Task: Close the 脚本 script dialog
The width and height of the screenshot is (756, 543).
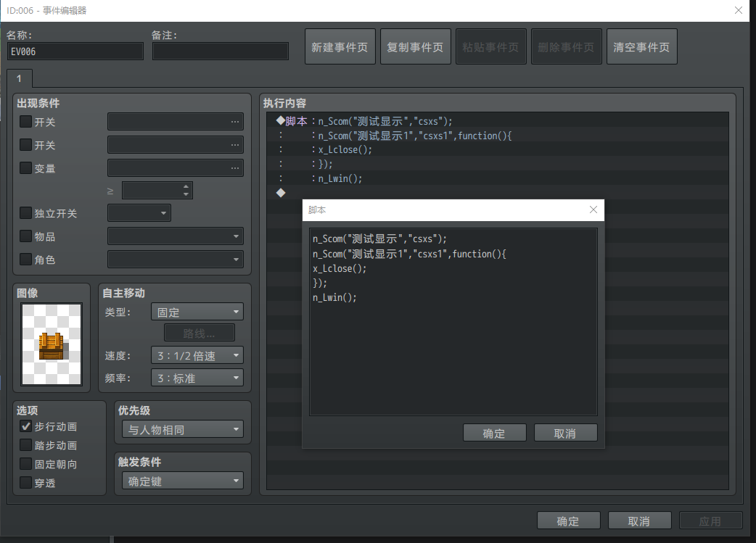Action: (593, 210)
